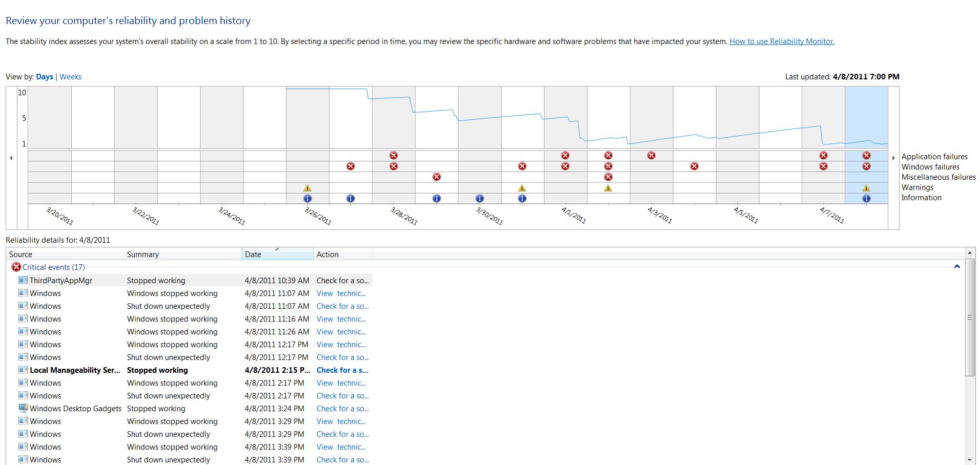Select the application failure icon on 4/3/2011
Screen dimensions: 980x465
point(651,155)
